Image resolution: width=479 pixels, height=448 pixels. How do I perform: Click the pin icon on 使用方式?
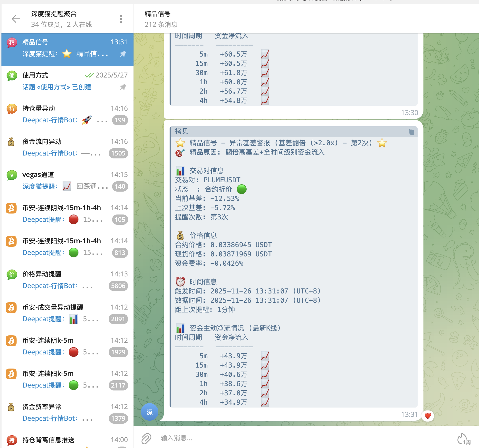tap(123, 87)
